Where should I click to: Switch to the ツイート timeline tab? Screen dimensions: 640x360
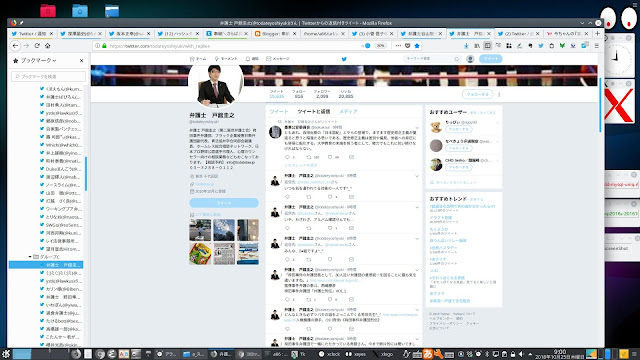click(279, 111)
